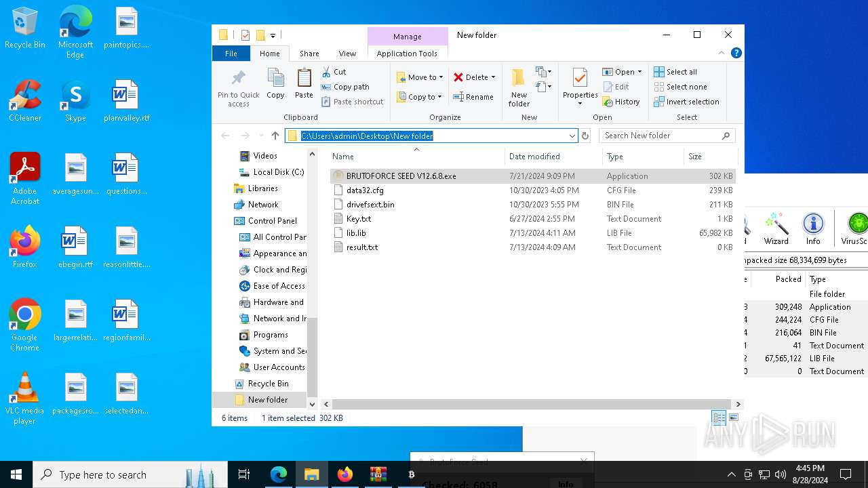Click Paste shortcut button
Image resolution: width=868 pixels, height=488 pixels.
tap(352, 102)
